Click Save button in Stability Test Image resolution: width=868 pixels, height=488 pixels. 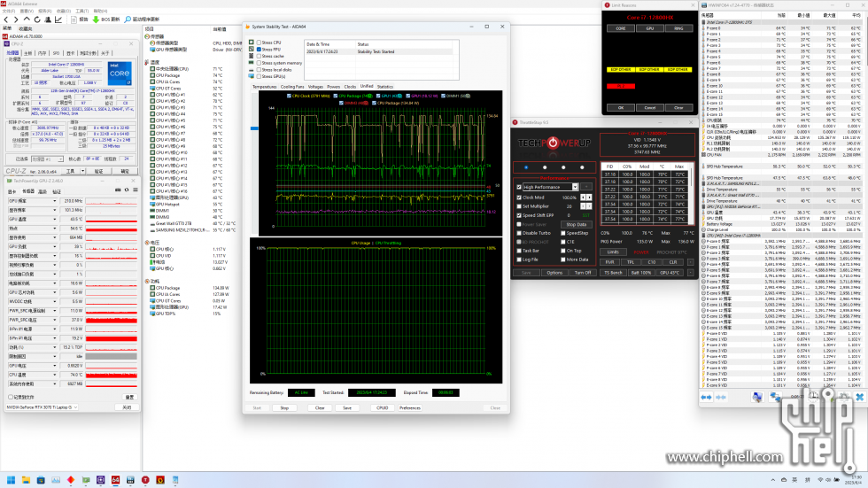pyautogui.click(x=347, y=407)
